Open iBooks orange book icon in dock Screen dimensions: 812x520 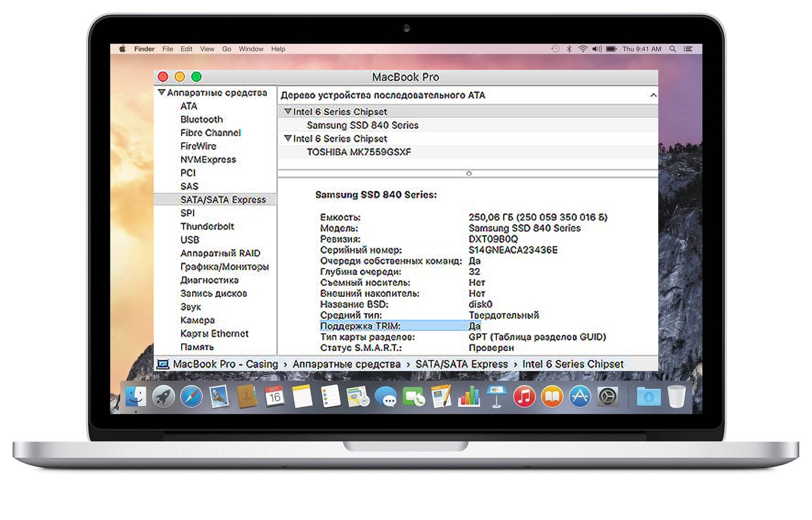tap(552, 397)
